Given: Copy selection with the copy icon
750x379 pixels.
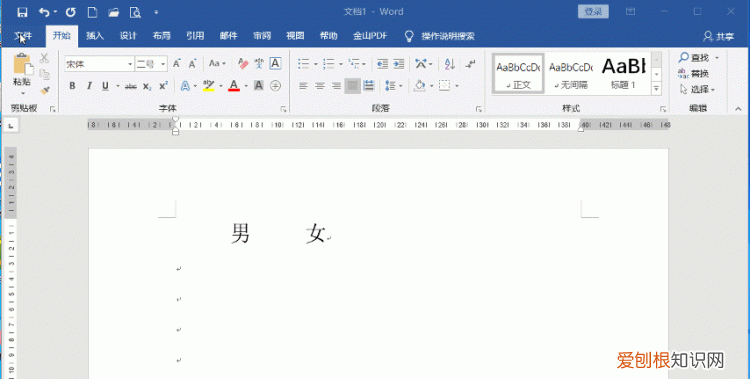Looking at the screenshot, I should (44, 74).
